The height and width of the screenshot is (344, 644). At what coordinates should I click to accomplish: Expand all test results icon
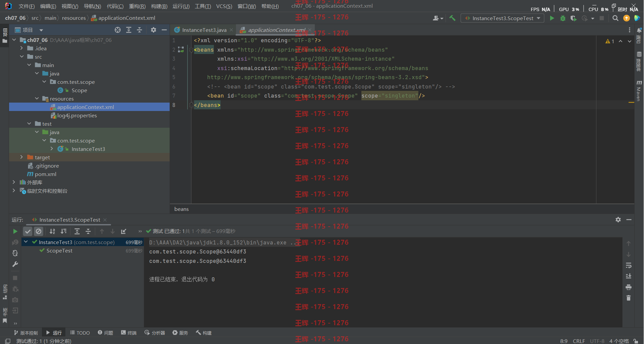point(77,231)
